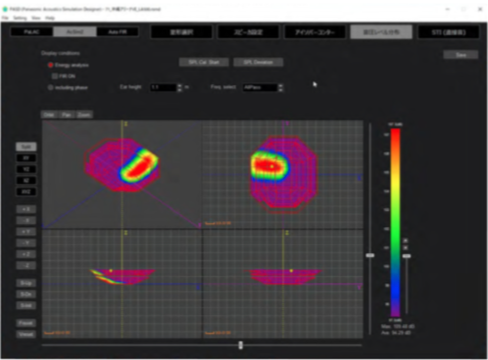
Task: Select the including phase radio option
Action: pyautogui.click(x=50, y=88)
